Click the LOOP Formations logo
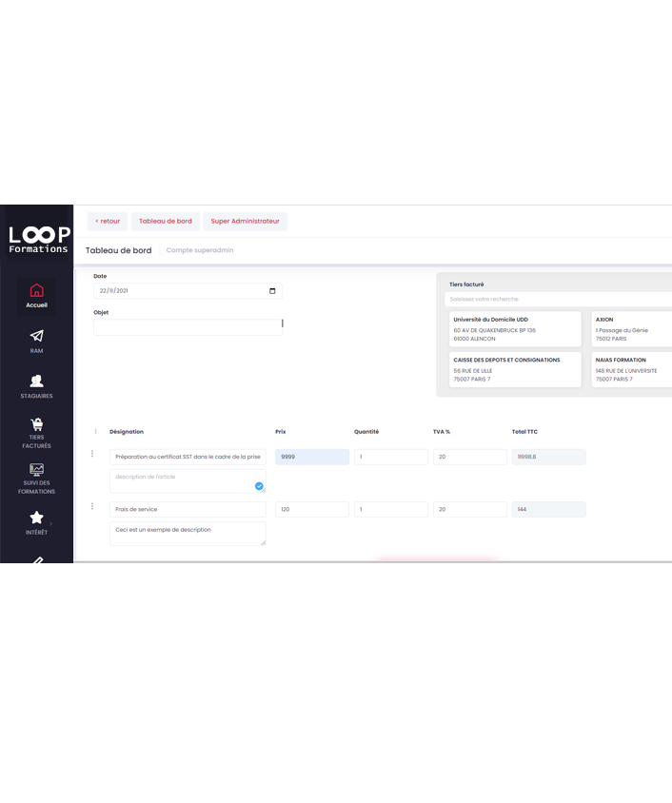Screen dimensions: 672x803 [x=38, y=238]
